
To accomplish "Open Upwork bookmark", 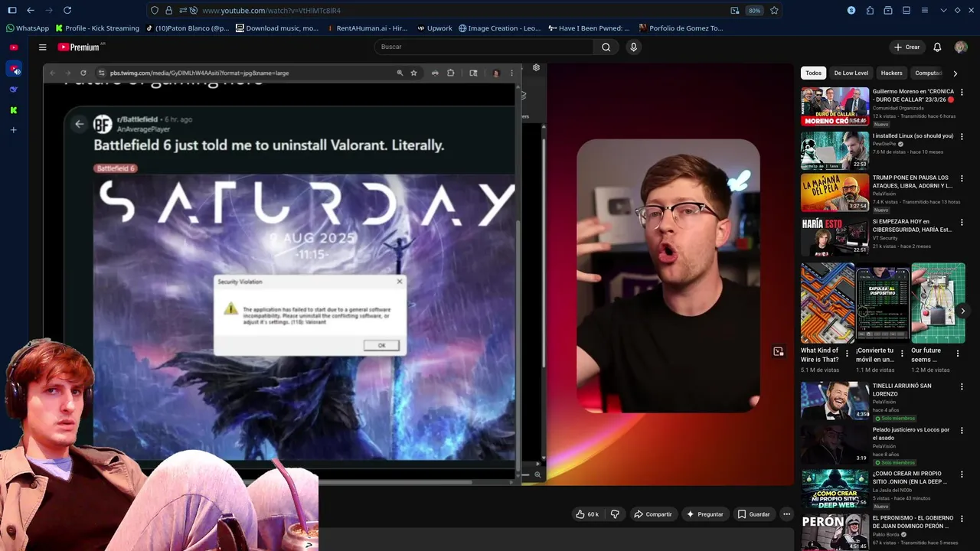I will pyautogui.click(x=435, y=28).
